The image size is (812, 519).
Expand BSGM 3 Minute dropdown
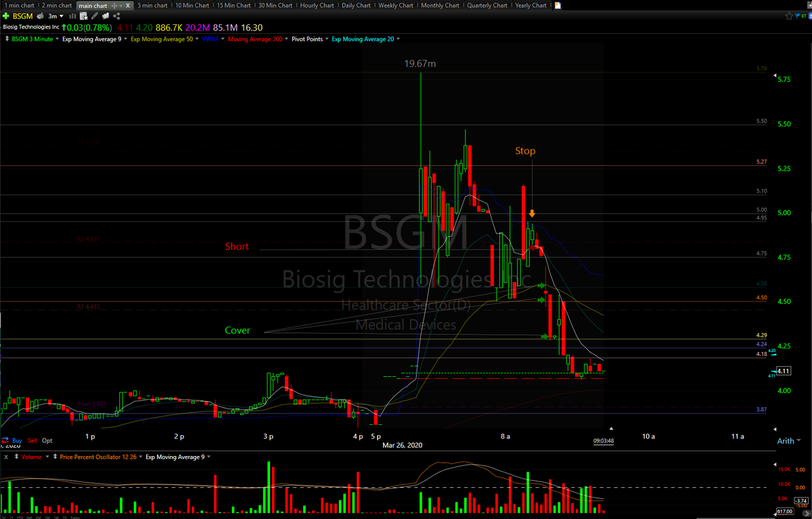coord(57,39)
